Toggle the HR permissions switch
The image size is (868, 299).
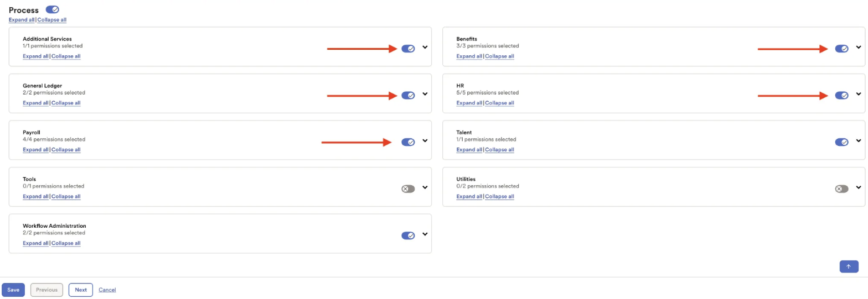coord(841,95)
